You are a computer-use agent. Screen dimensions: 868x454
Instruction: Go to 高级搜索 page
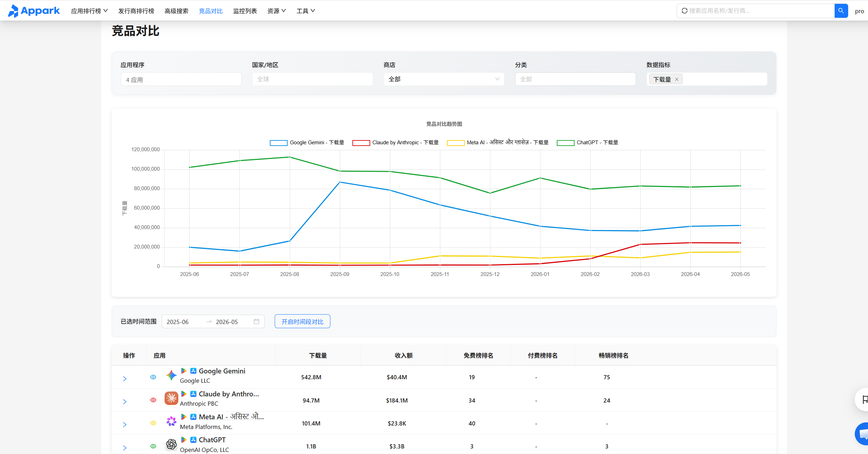[x=176, y=11]
